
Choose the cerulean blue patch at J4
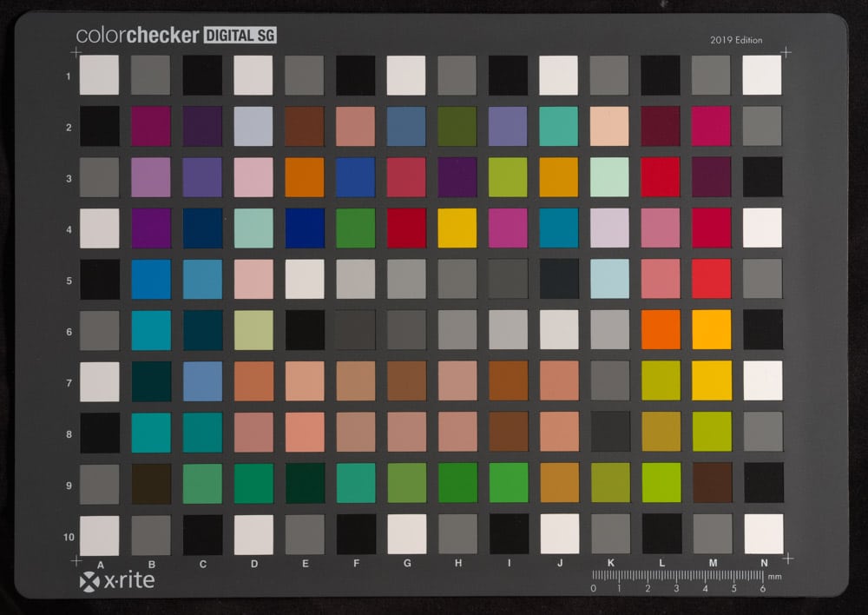tap(558, 228)
